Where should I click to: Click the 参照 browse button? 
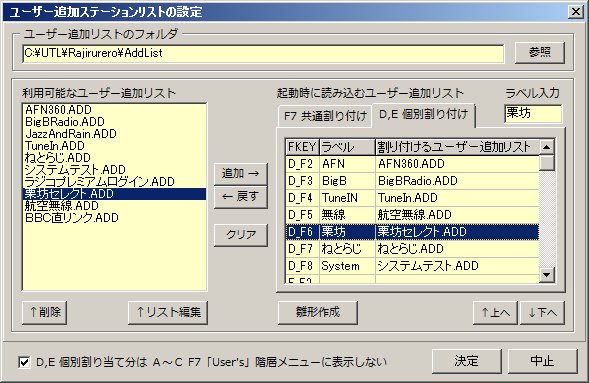click(539, 53)
